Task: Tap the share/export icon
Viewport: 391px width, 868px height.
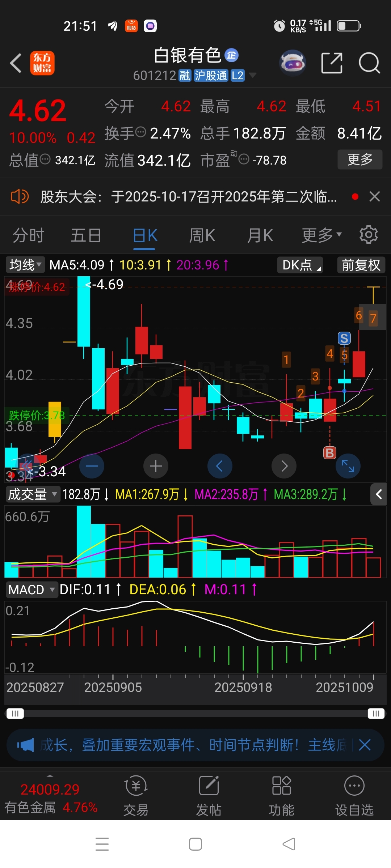Action: coord(332,63)
